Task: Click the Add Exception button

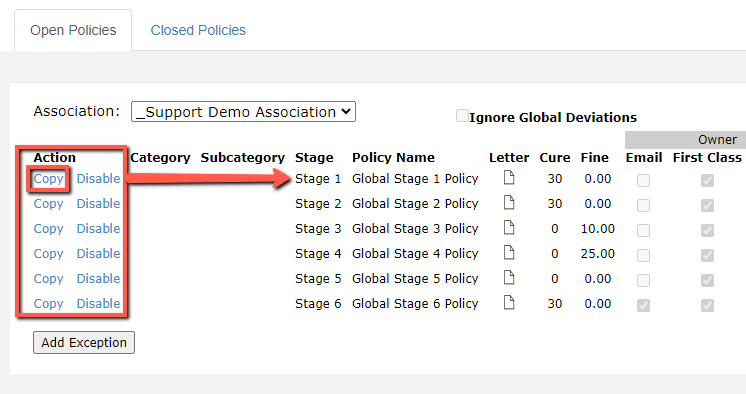Action: [x=84, y=343]
